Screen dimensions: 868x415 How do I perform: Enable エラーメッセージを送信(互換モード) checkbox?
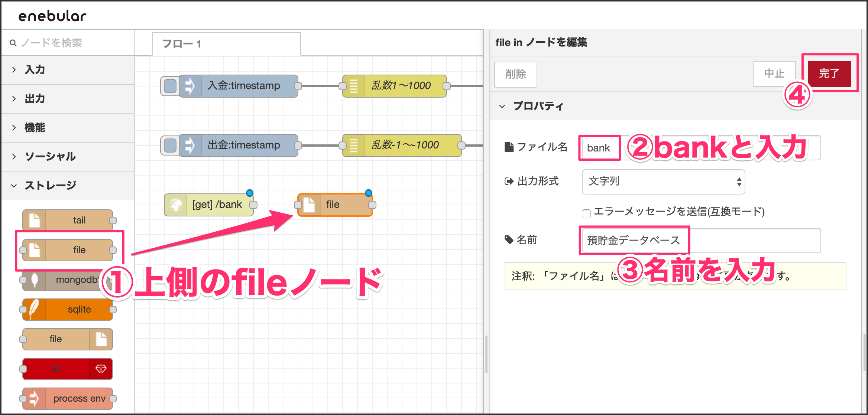pyautogui.click(x=586, y=213)
